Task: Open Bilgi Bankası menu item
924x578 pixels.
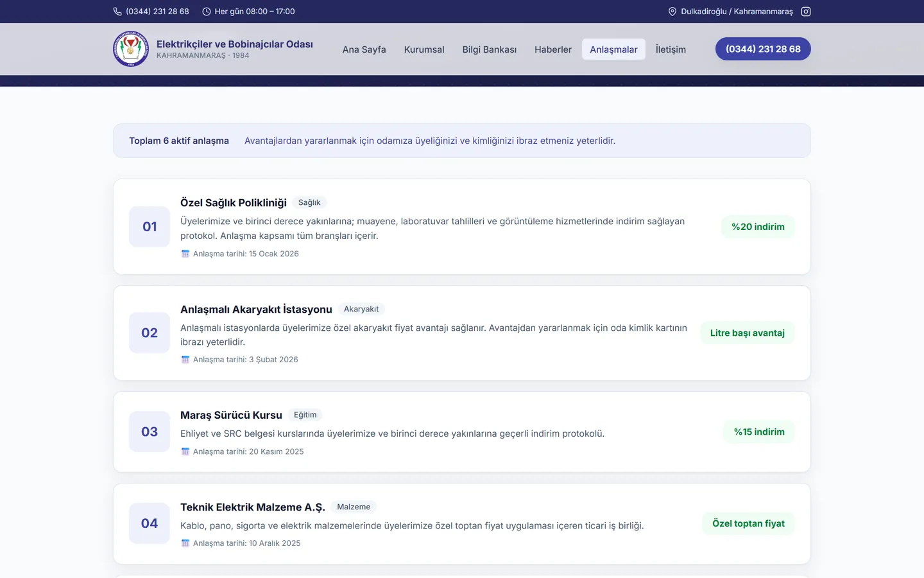Action: (490, 49)
